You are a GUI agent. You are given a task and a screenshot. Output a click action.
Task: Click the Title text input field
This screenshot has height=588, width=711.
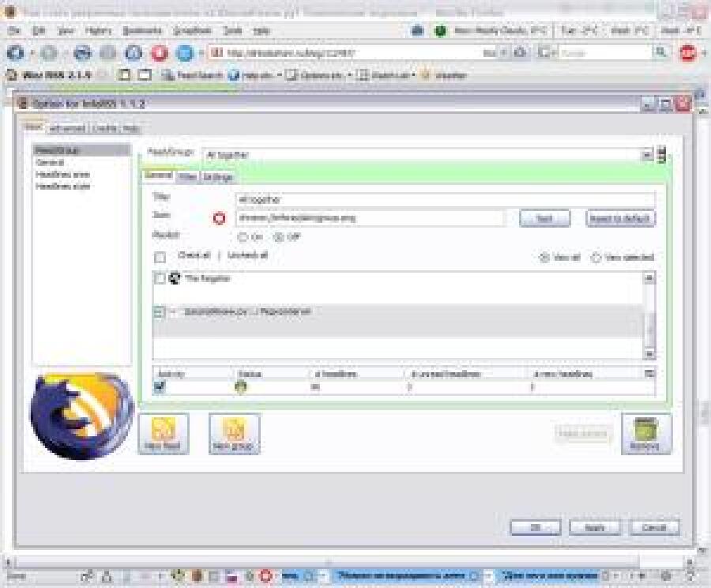point(445,200)
